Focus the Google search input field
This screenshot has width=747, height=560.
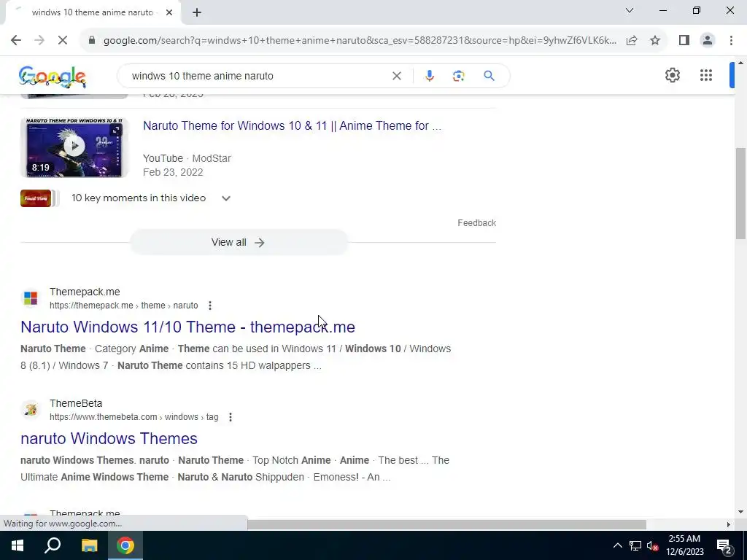point(258,76)
